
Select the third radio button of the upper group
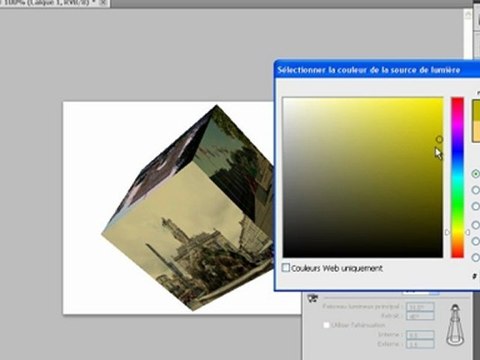[x=476, y=206]
